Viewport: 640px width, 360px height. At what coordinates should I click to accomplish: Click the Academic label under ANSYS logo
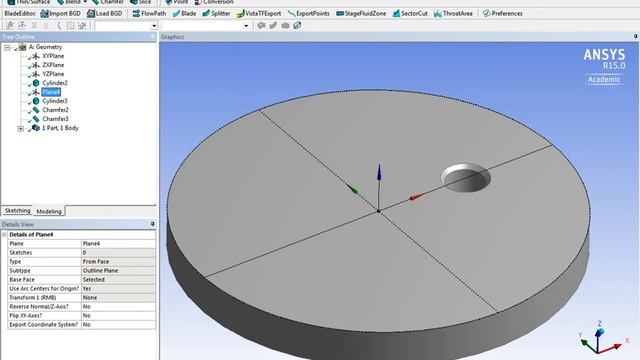point(604,80)
